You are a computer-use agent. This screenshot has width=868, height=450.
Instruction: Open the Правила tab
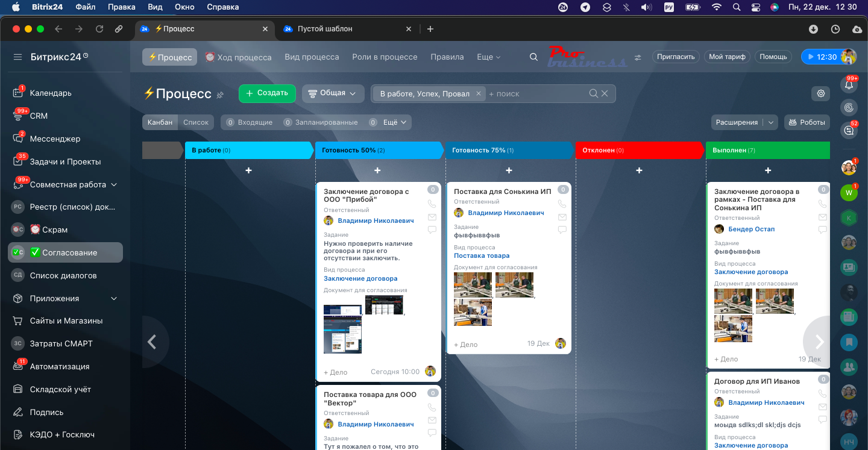pyautogui.click(x=447, y=57)
